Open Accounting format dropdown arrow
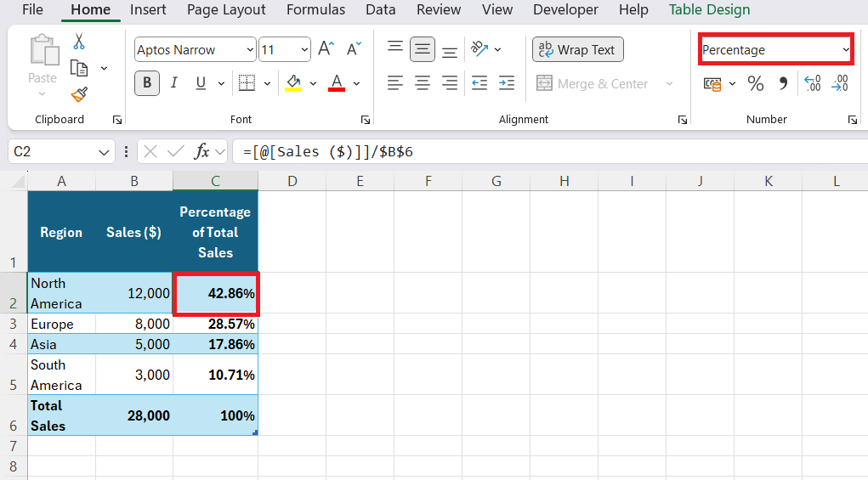Image resolution: width=868 pixels, height=480 pixels. point(732,84)
